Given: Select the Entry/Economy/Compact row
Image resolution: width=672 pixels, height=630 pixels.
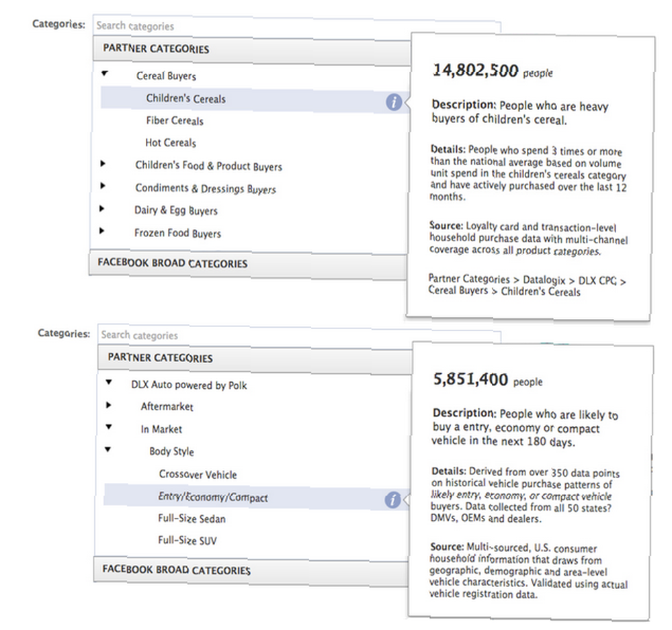Looking at the screenshot, I should tap(256, 498).
